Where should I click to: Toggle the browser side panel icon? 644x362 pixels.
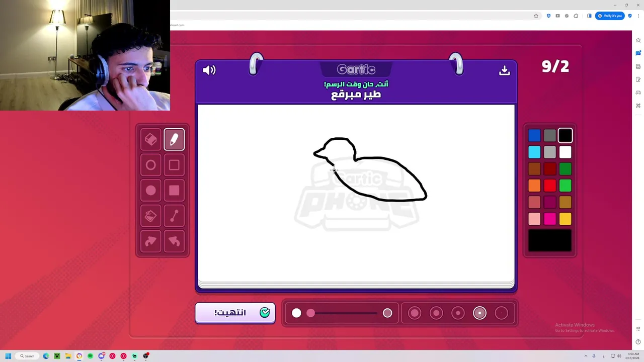[589, 16]
